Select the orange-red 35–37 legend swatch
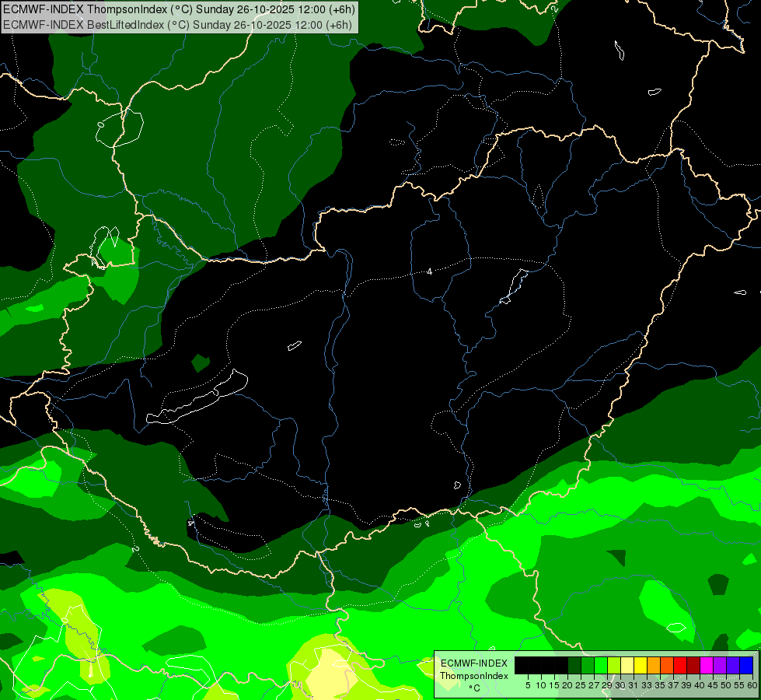The image size is (761, 700). (667, 665)
